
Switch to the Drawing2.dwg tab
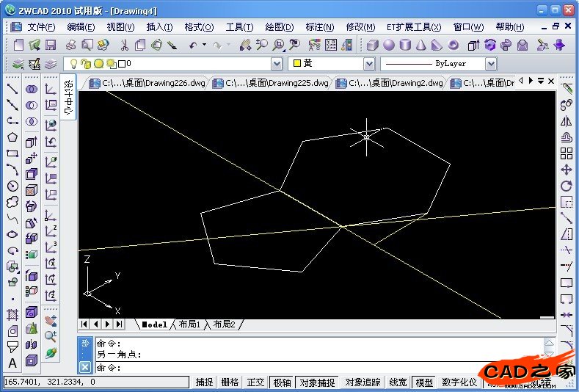point(390,83)
